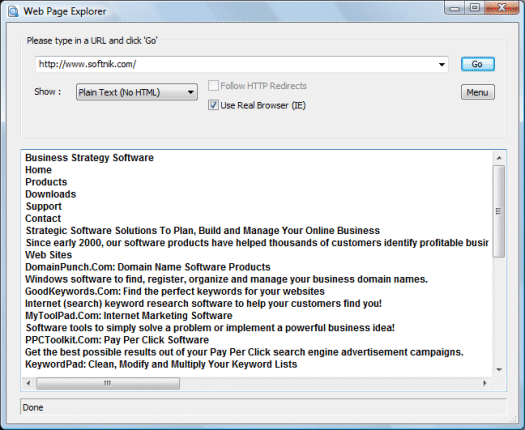This screenshot has width=525, height=430.
Task: Toggle the Follow HTTP Redirects checkbox
Action: [x=213, y=85]
